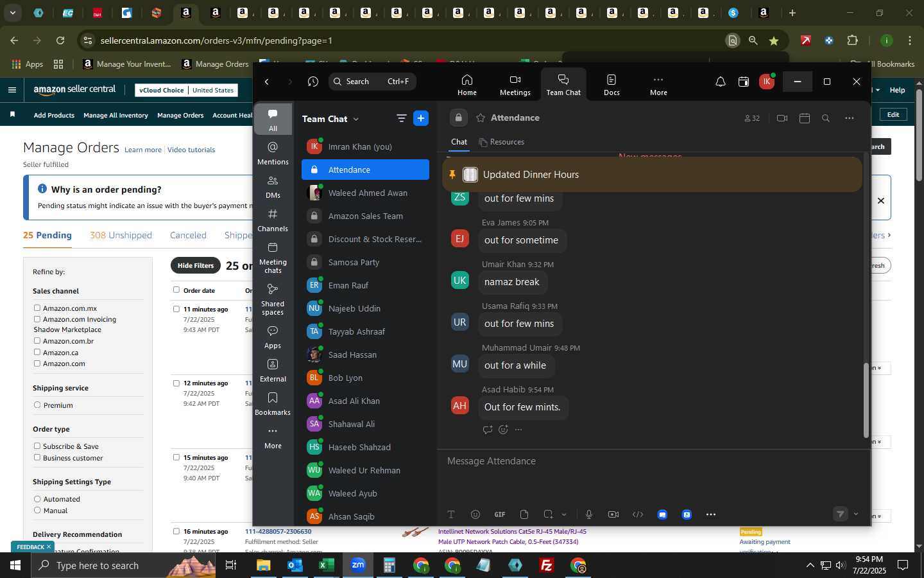
Task: Click the blue plus new chat button
Action: (x=421, y=118)
